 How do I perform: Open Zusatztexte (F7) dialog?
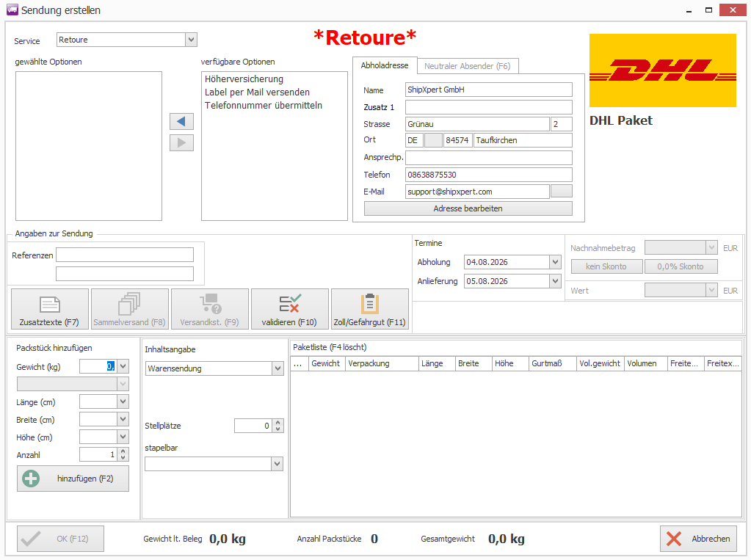coord(50,309)
